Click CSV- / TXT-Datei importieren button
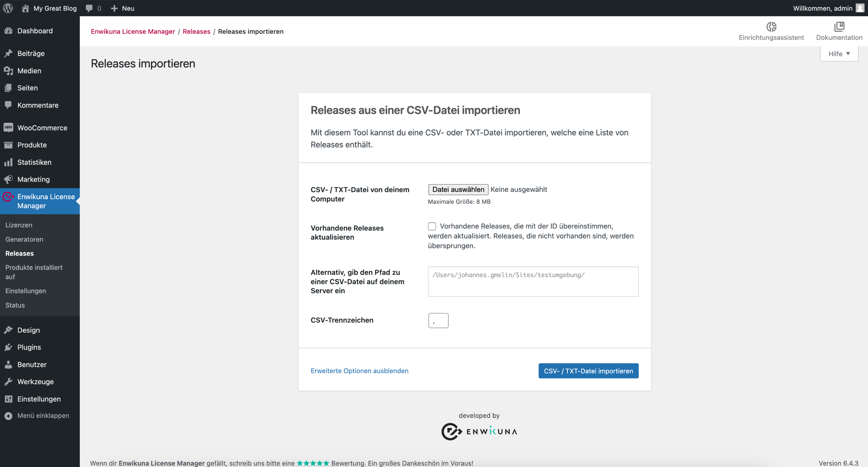The image size is (868, 467). click(x=589, y=370)
